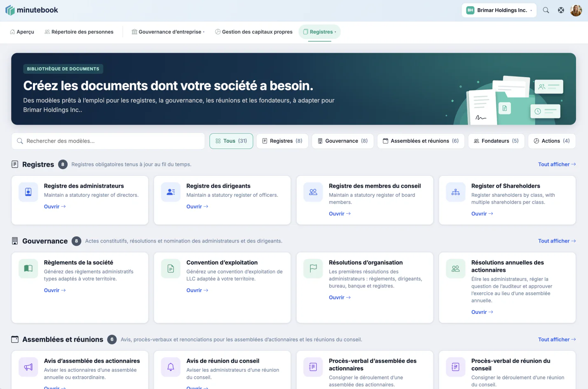This screenshot has width=588, height=389.
Task: Open Résolutions annuelles des actionnaires via Ouvrir
Action: click(x=482, y=312)
